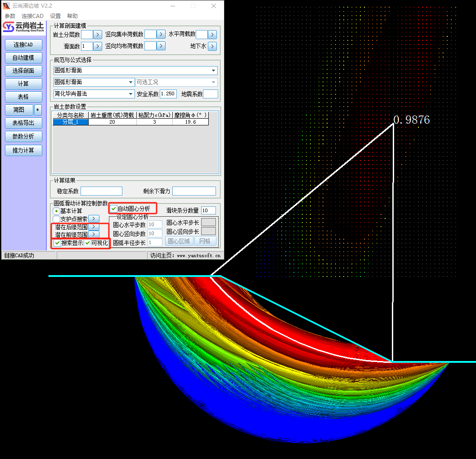Disable the 自动圆心分析 checkbox
This screenshot has height=459, width=476.
pyautogui.click(x=114, y=209)
